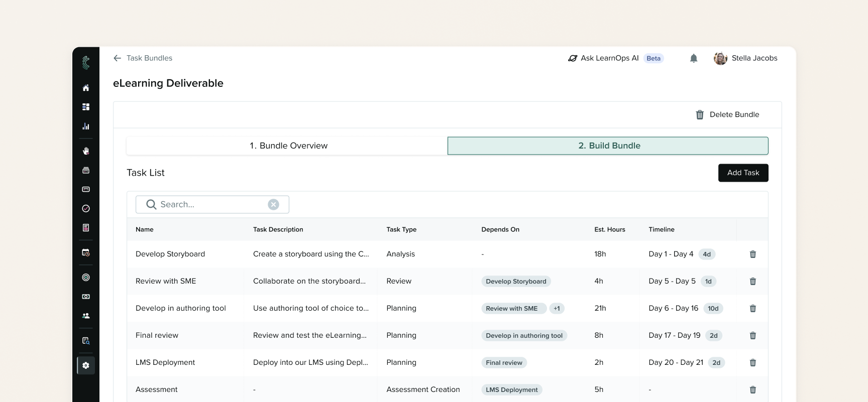Click the Day 20 - Day 21 timeline

(x=676, y=362)
